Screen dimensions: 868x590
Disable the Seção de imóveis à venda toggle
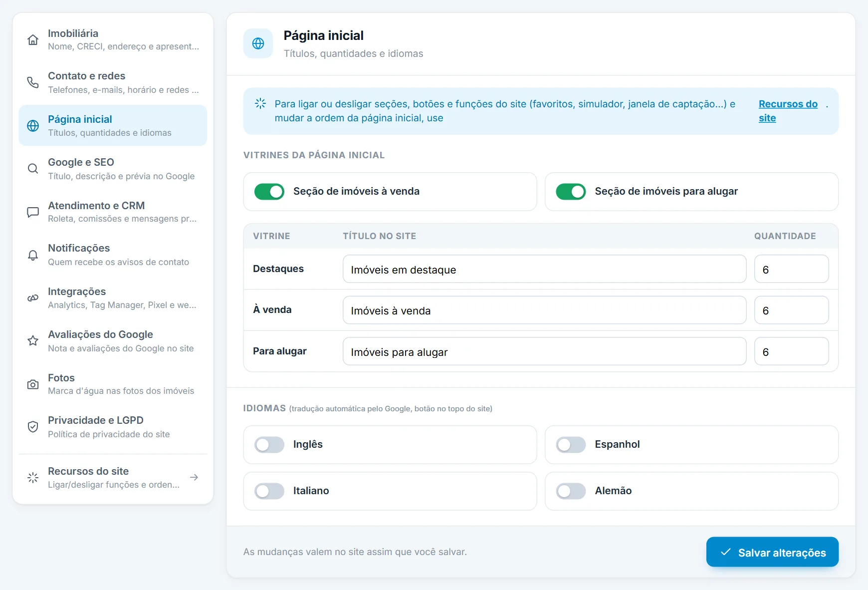[269, 192]
